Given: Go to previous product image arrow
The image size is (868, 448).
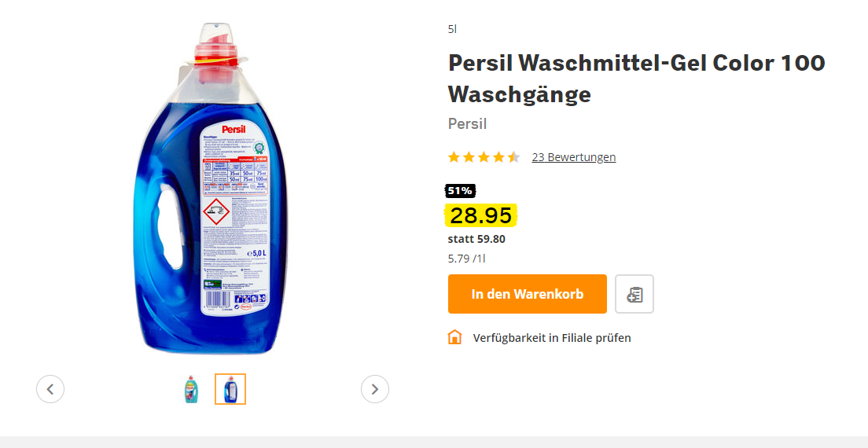Looking at the screenshot, I should tap(50, 389).
